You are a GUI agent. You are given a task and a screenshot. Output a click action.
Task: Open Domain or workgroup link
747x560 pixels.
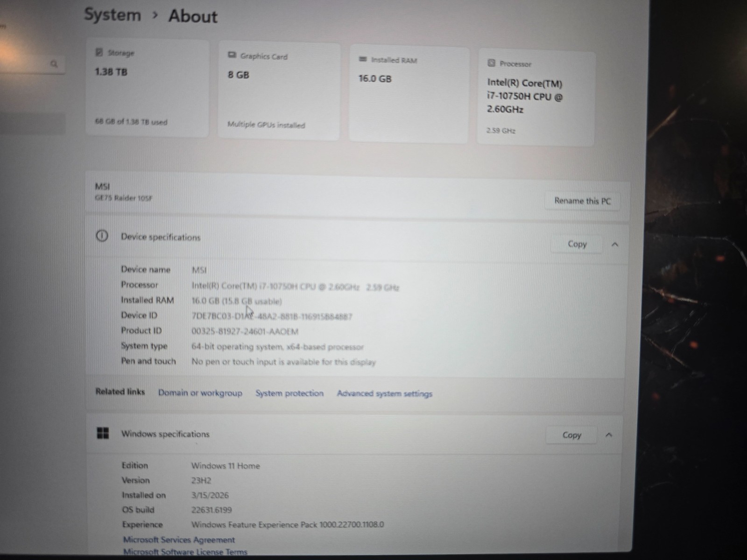(x=200, y=393)
